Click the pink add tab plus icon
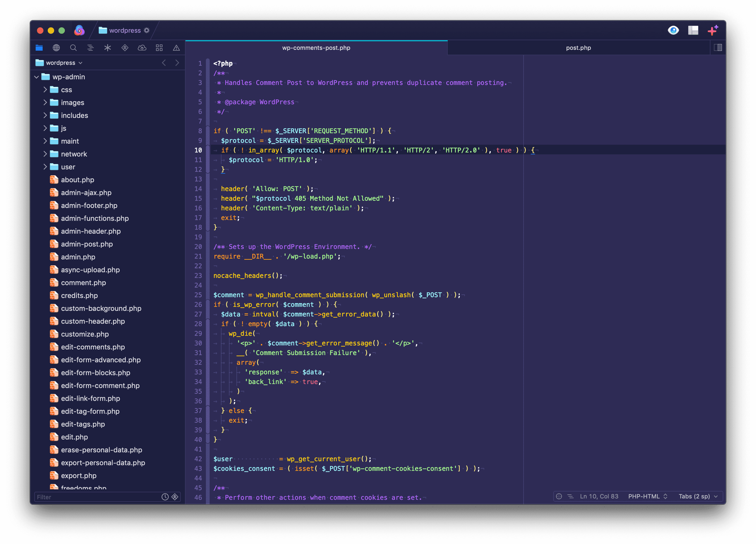The height and width of the screenshot is (544, 756). pyautogui.click(x=712, y=30)
